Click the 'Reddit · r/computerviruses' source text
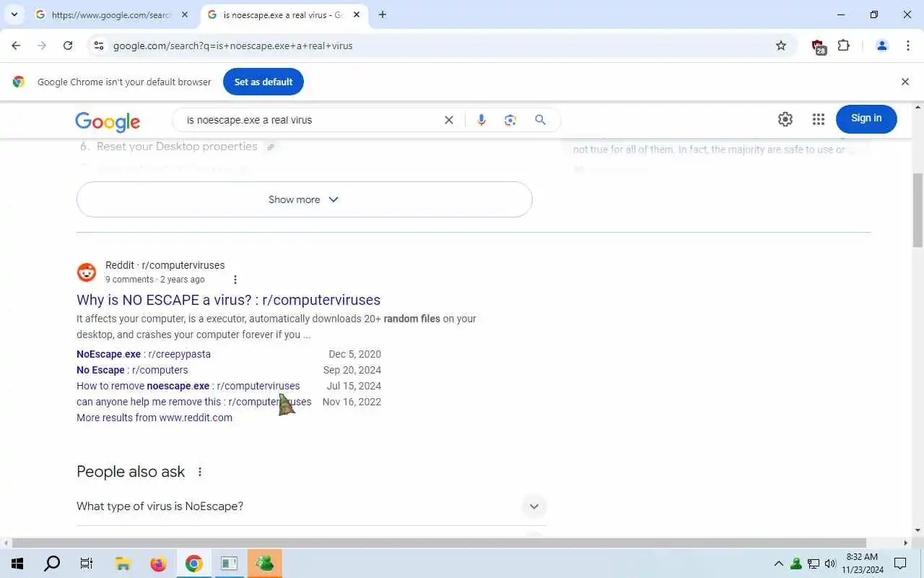Screen dimensions: 924x578 coord(165,265)
